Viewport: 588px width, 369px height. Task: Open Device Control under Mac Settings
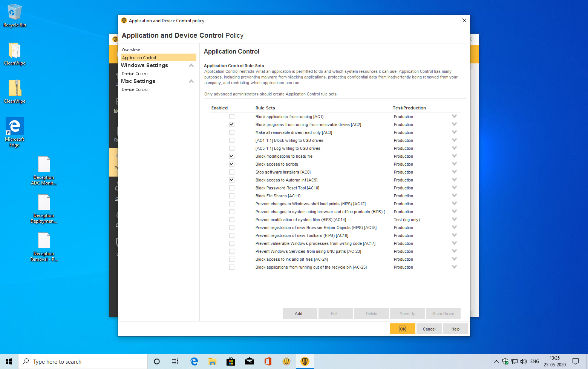135,89
